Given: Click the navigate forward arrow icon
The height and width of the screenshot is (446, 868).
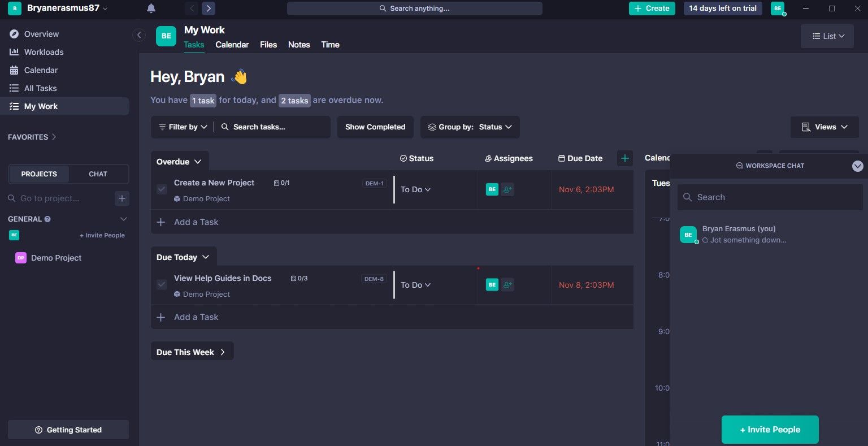Looking at the screenshot, I should [x=209, y=8].
